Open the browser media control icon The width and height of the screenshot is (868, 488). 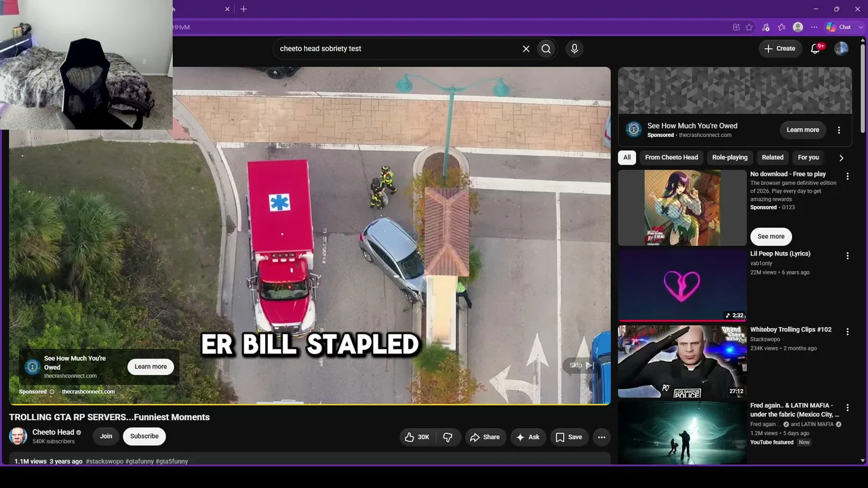(766, 27)
